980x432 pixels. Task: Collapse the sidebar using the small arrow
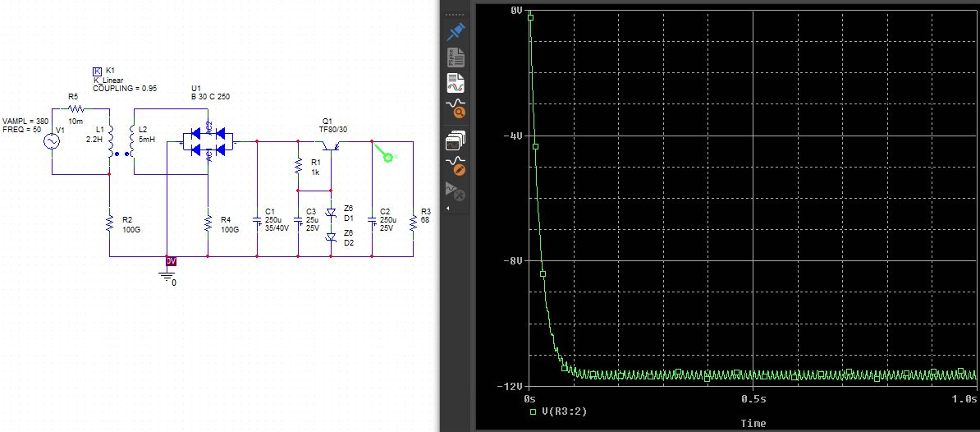pyautogui.click(x=448, y=209)
